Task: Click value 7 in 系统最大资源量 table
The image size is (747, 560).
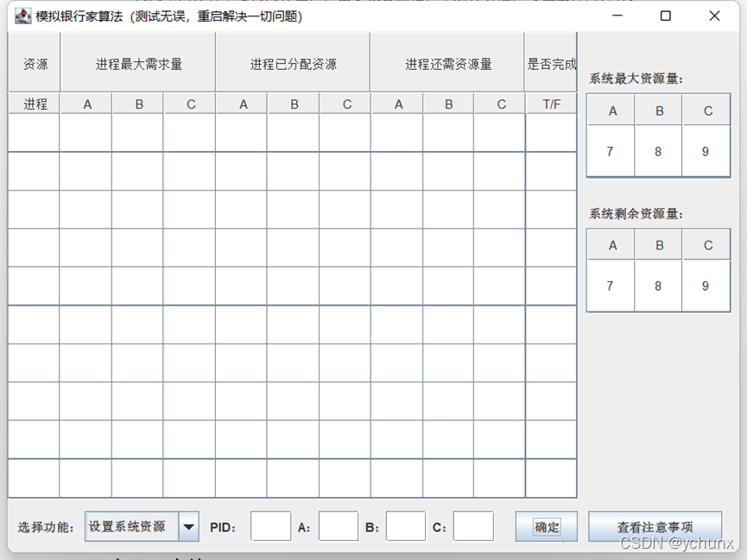Action: coord(611,151)
